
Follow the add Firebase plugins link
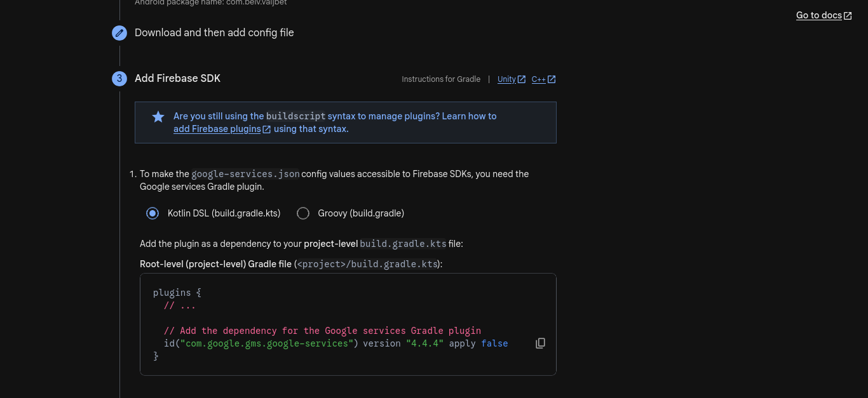click(217, 129)
